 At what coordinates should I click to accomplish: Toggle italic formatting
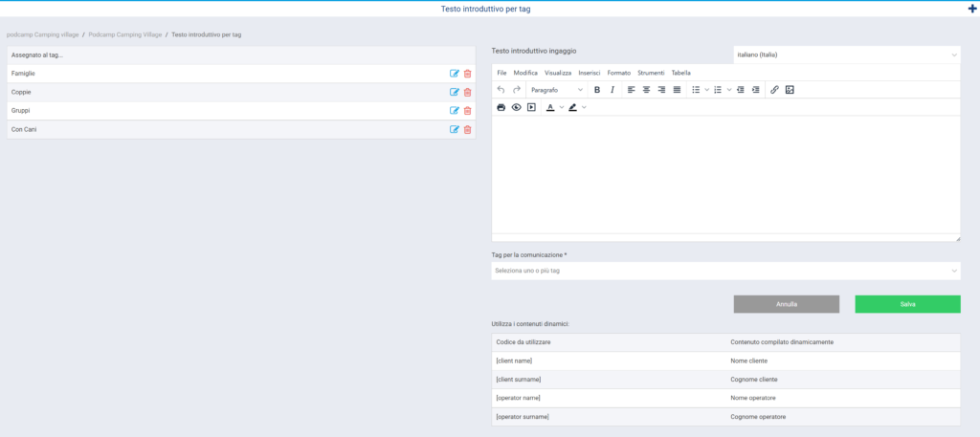click(x=612, y=90)
